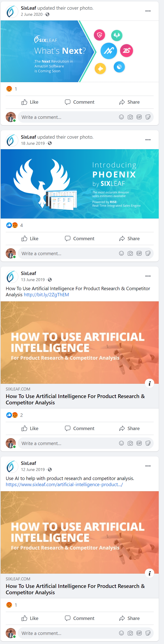The image size is (164, 644).
Task: Click info icon on 13 June article preview
Action: (149, 384)
